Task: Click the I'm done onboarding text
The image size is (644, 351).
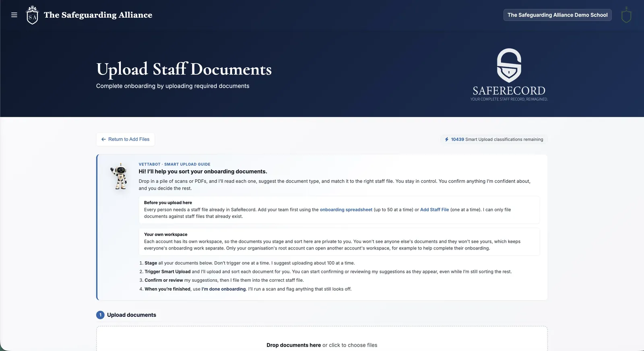Action: coord(224,289)
